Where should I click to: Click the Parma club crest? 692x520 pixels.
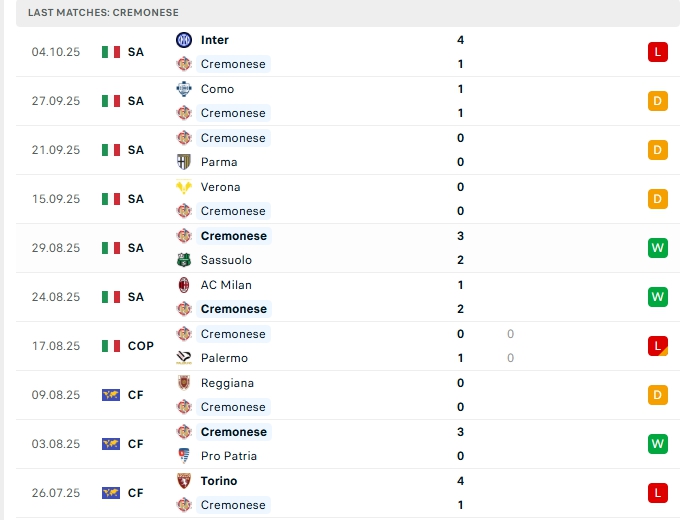click(184, 162)
